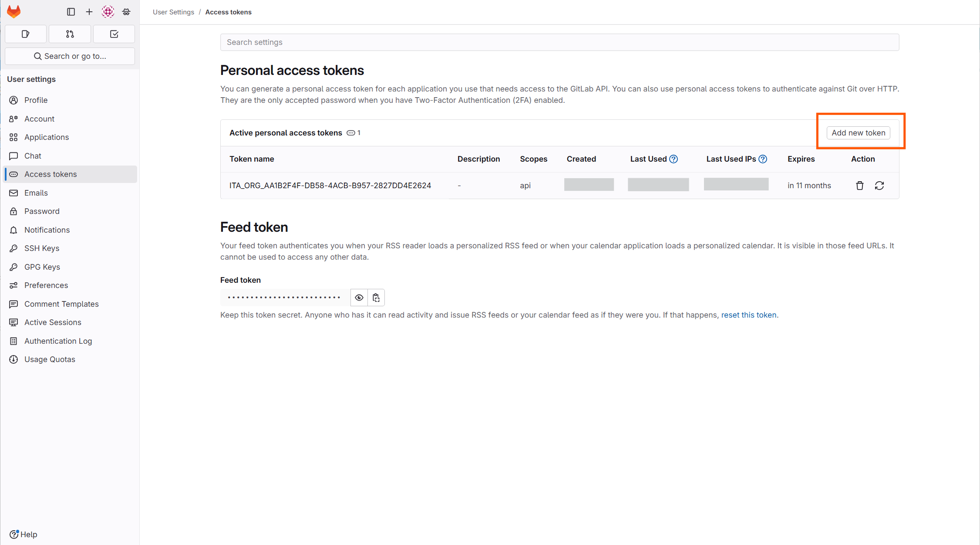This screenshot has height=545, width=980.
Task: Open SSH Keys in the sidebar
Action: click(x=42, y=248)
